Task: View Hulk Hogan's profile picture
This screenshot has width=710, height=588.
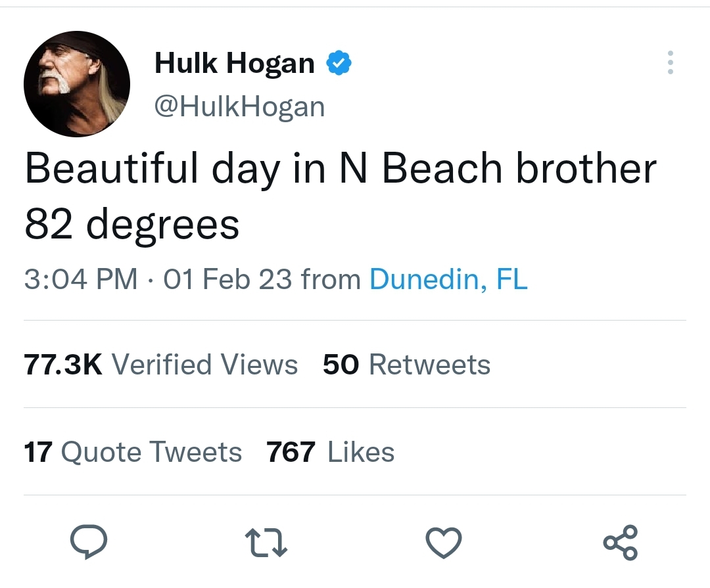Action: click(x=77, y=83)
